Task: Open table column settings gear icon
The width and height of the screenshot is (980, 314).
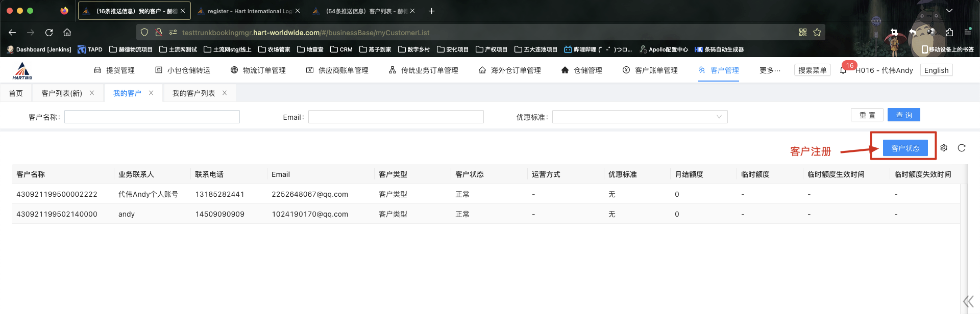Action: click(x=944, y=148)
